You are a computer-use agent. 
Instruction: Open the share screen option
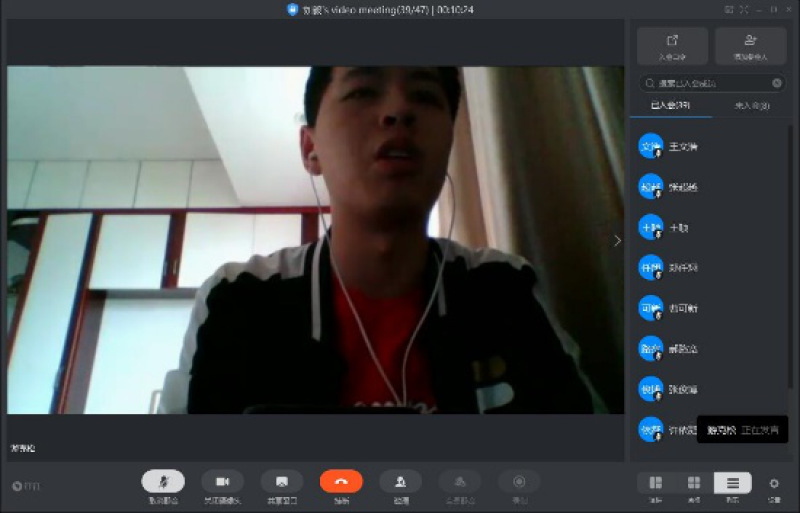(282, 481)
